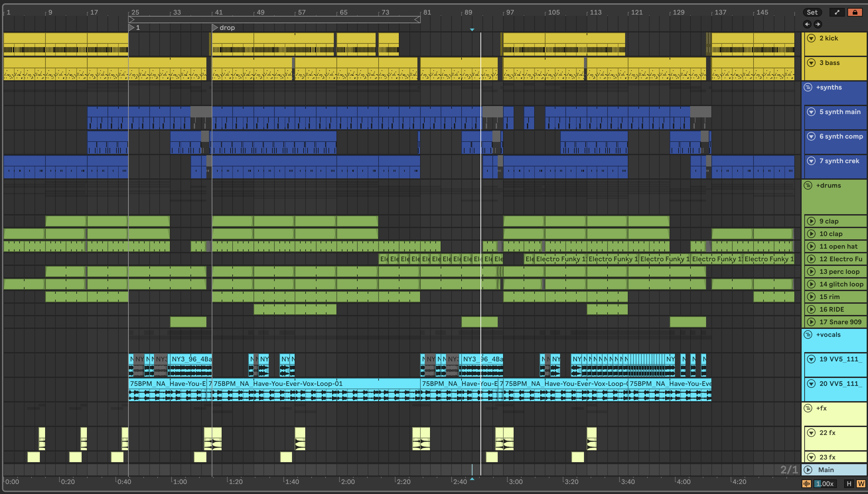Fold the 22 fx track
Screen dimensions: 868x494
(811, 433)
